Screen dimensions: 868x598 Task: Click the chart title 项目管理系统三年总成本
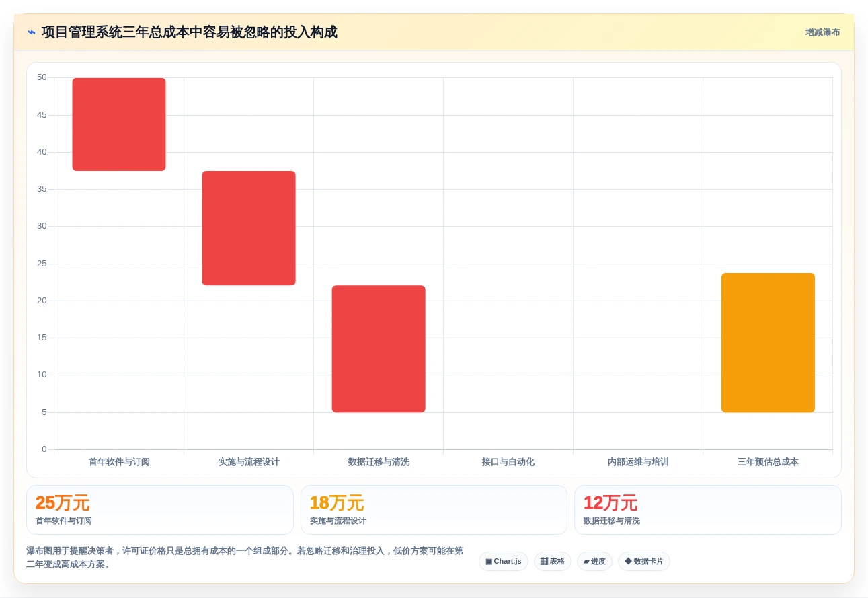coord(189,32)
